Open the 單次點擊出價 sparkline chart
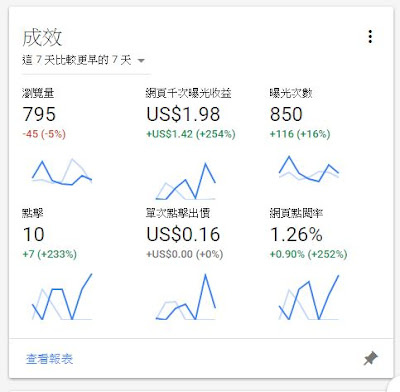 coord(186,297)
